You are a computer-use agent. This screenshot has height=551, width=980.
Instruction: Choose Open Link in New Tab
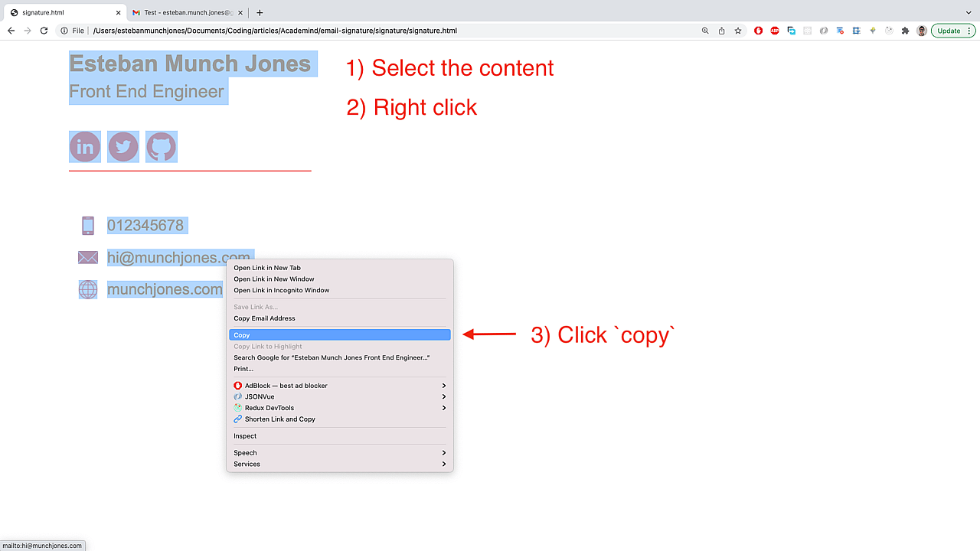266,268
